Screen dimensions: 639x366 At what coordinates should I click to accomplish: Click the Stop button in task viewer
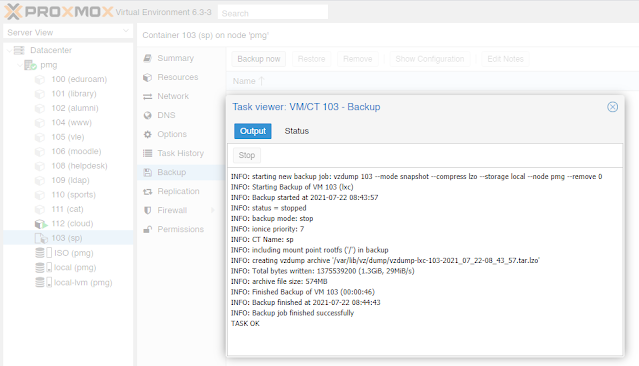pyautogui.click(x=247, y=155)
